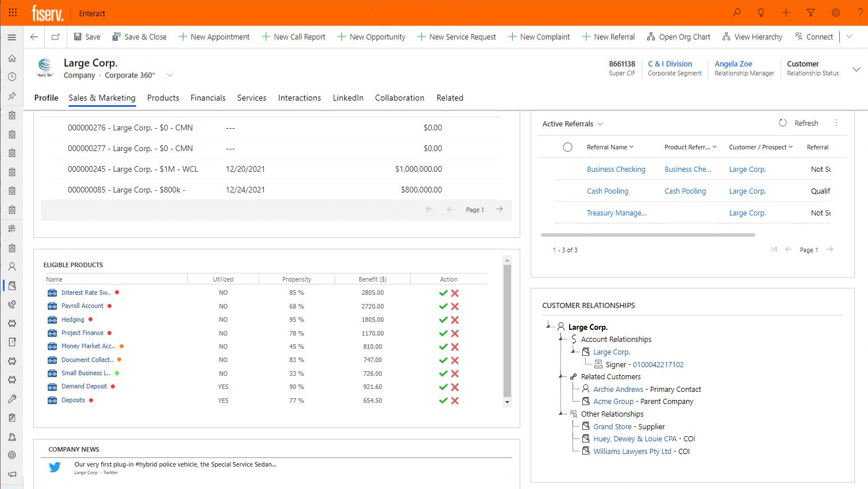This screenshot has height=489, width=868.
Task: Open the Collaboration tab
Action: pyautogui.click(x=400, y=98)
